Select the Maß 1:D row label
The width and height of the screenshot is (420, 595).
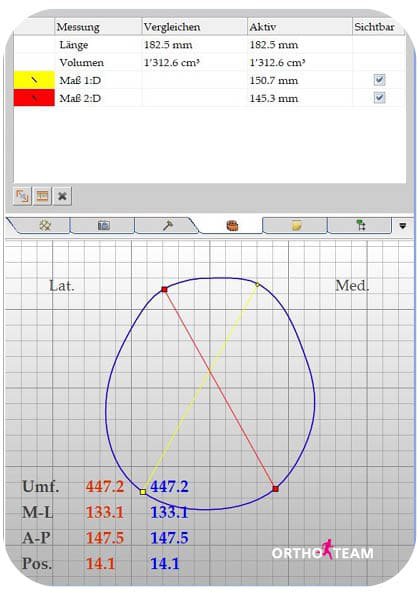pos(80,80)
